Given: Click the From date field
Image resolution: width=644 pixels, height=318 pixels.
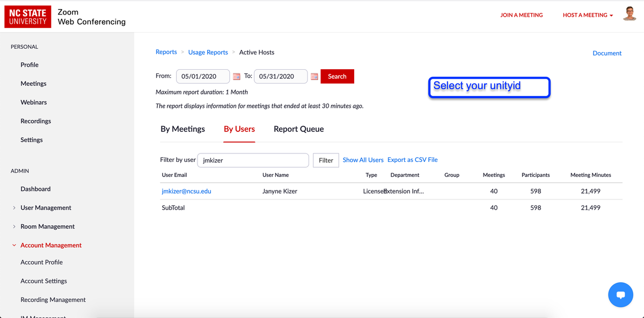Looking at the screenshot, I should [x=202, y=77].
